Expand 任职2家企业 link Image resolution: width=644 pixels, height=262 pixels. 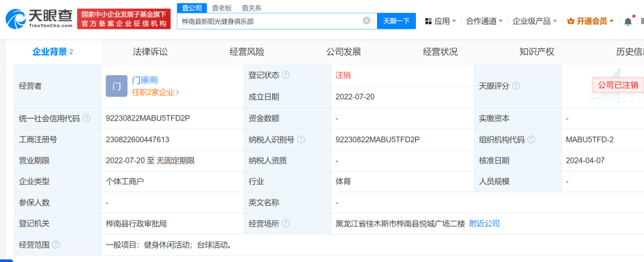tap(156, 92)
